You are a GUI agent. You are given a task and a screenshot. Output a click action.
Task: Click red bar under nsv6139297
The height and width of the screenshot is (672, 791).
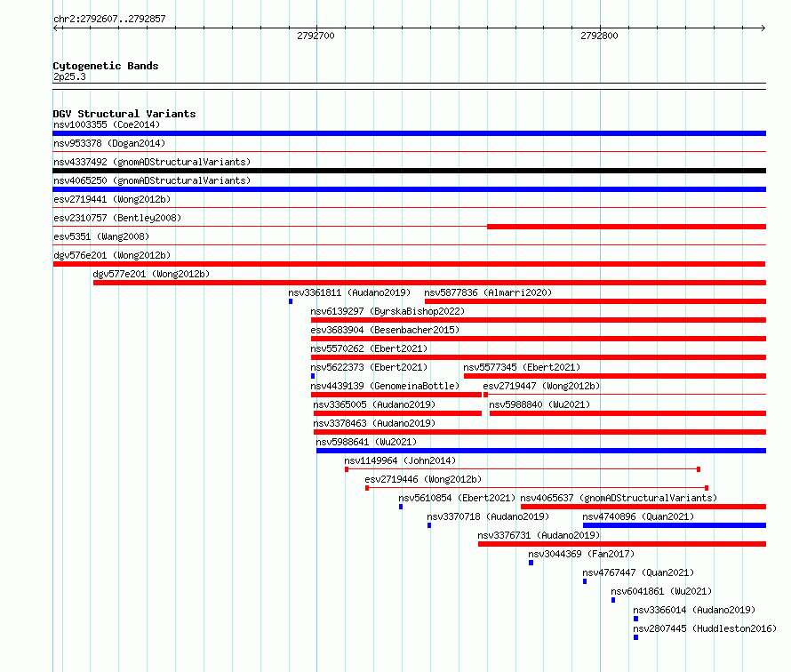[x=539, y=320]
